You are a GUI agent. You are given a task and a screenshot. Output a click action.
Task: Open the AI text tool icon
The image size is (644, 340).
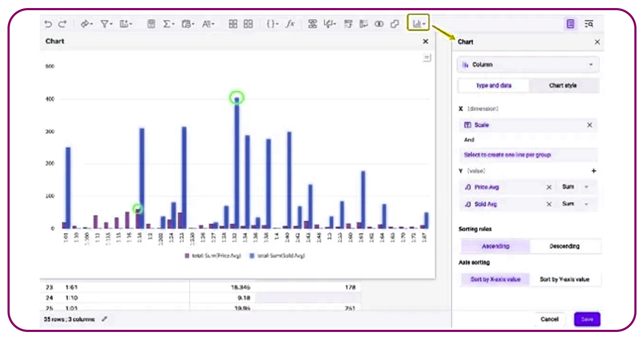tap(208, 24)
